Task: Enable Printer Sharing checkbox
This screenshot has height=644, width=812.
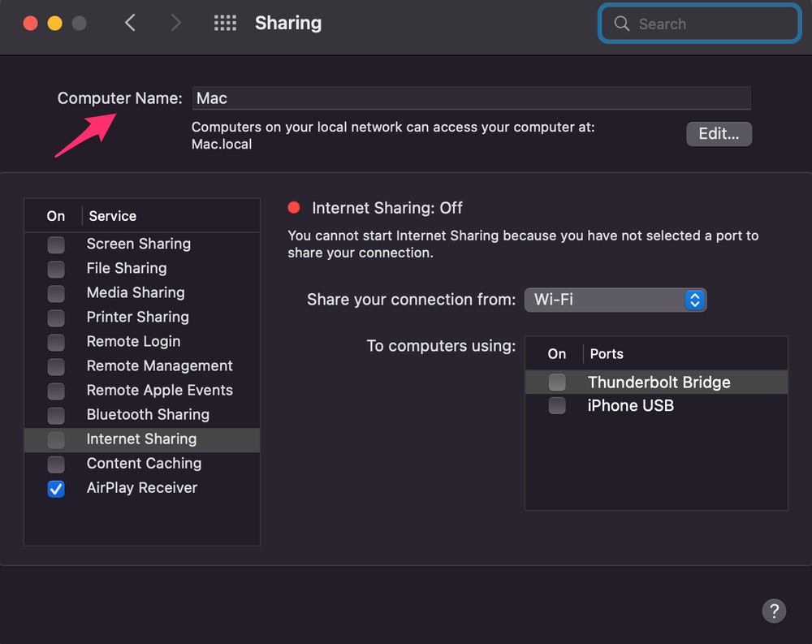Action: (56, 318)
